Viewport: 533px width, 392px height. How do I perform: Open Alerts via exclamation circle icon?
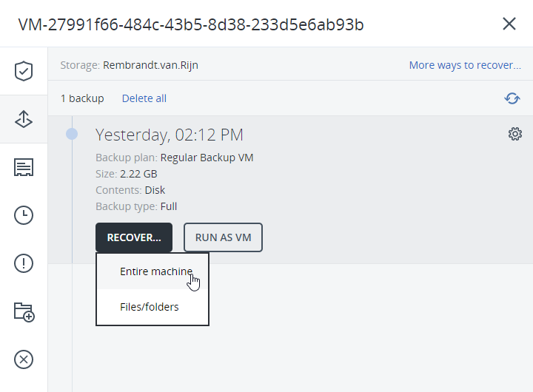(24, 263)
